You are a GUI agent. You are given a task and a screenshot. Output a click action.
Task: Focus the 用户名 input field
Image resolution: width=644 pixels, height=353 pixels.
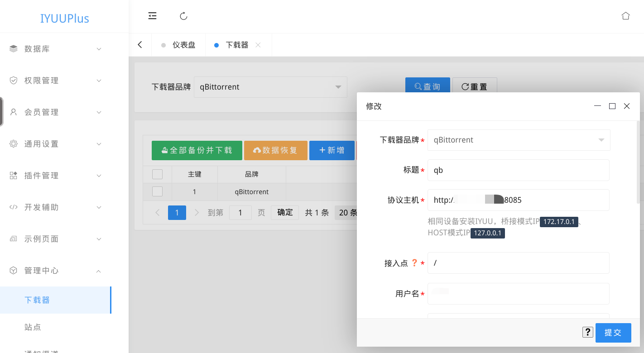(x=519, y=294)
